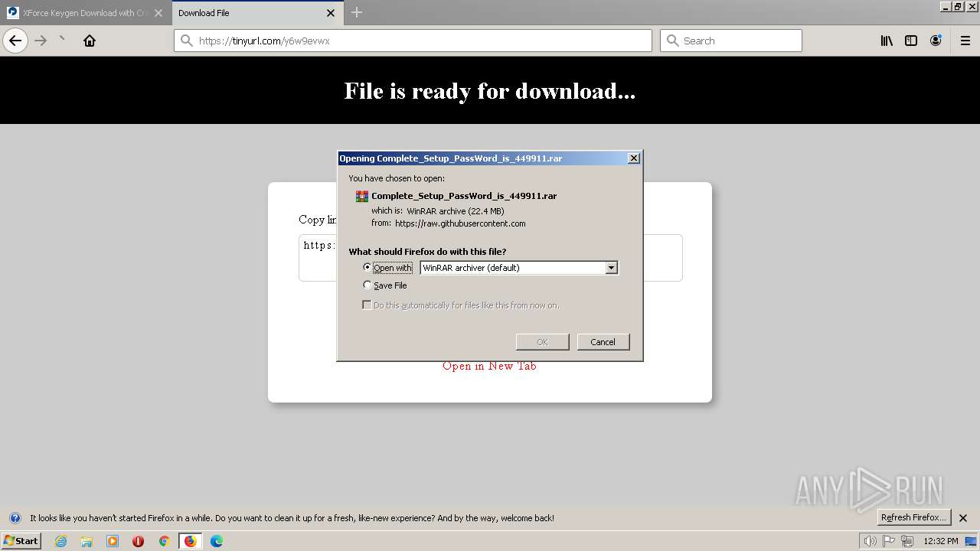The width and height of the screenshot is (980, 551).
Task: Click the WinRAR file icon in the dialog
Action: (362, 196)
